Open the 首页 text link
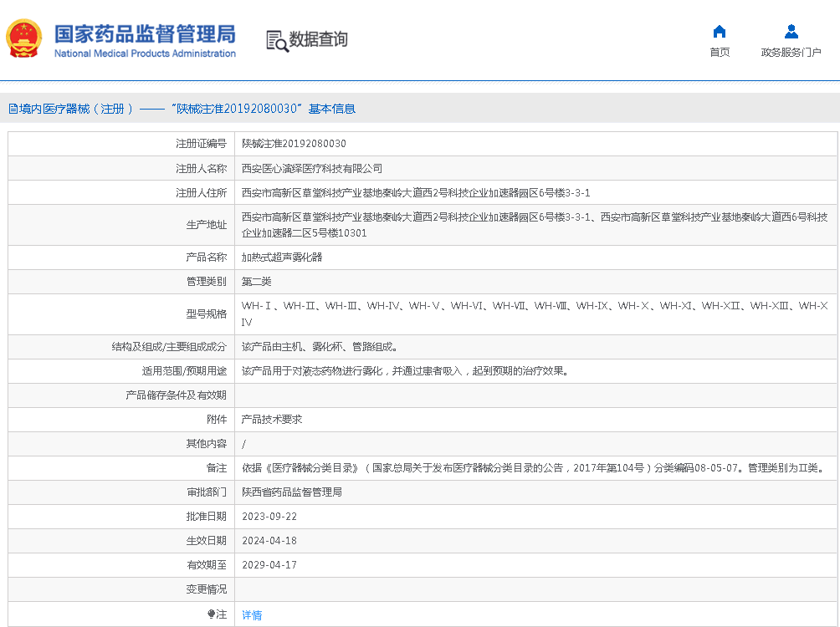 pos(719,53)
